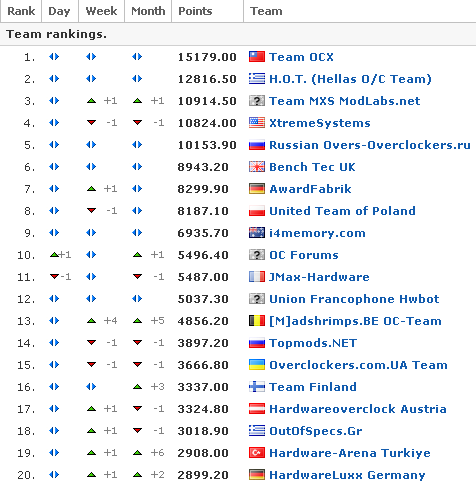Screen dimensions: 476x490
Task: Open the Team OCX link
Action: click(301, 57)
